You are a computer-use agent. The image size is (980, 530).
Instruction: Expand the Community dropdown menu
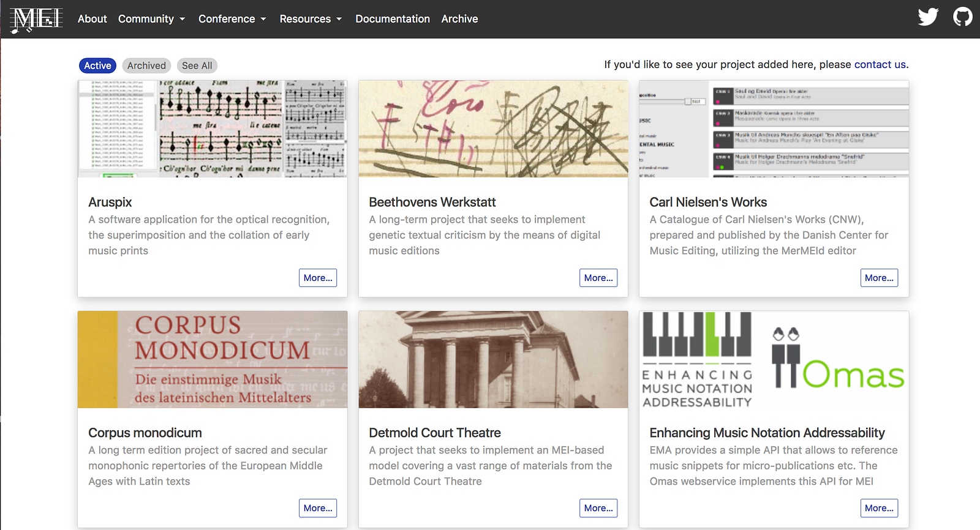pyautogui.click(x=151, y=19)
